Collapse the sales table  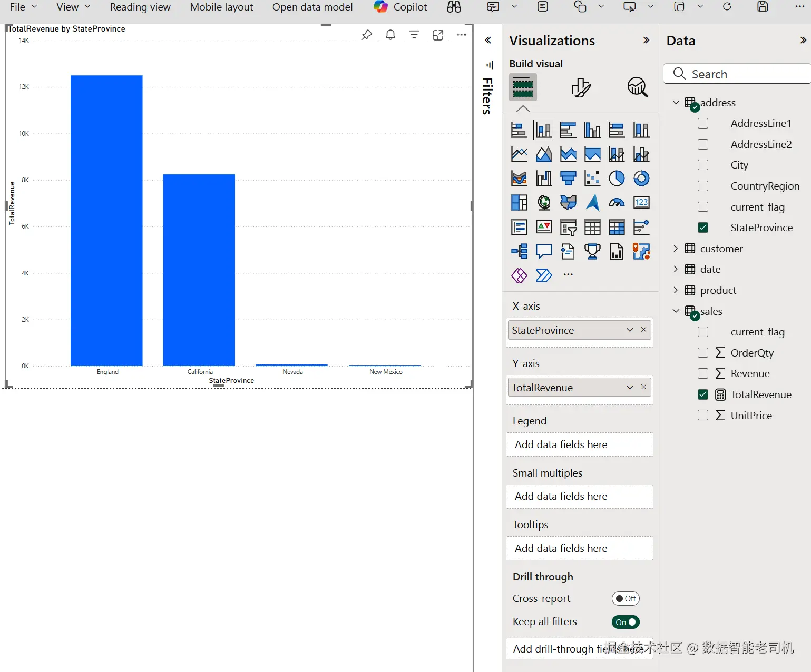coord(676,311)
